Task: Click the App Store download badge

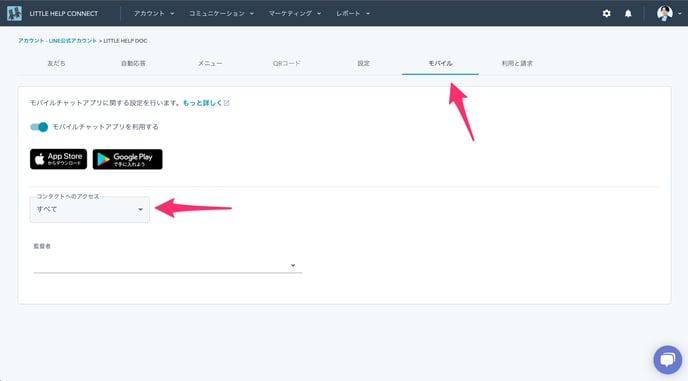Action: click(x=58, y=159)
